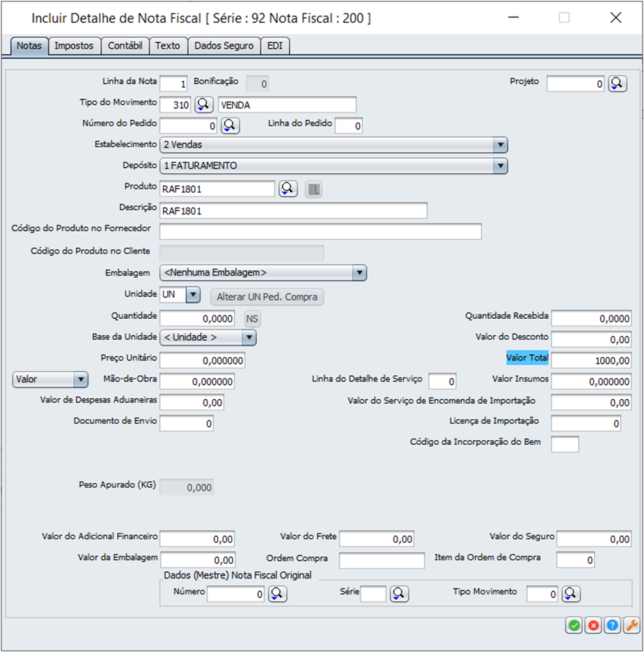Open the Produto search lookup
The width and height of the screenshot is (644, 653).
(288, 189)
